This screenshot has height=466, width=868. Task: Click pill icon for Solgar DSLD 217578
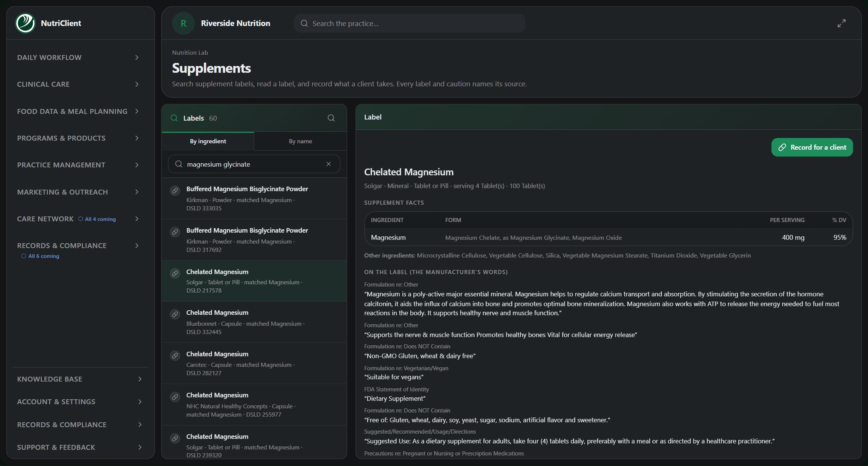(175, 274)
